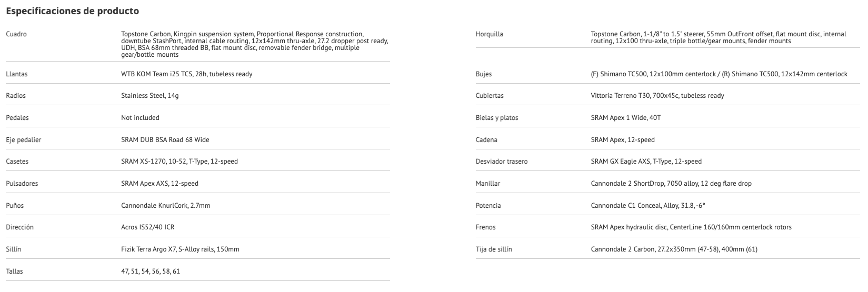Select the SRAM XS-1270 cassette value

179,162
